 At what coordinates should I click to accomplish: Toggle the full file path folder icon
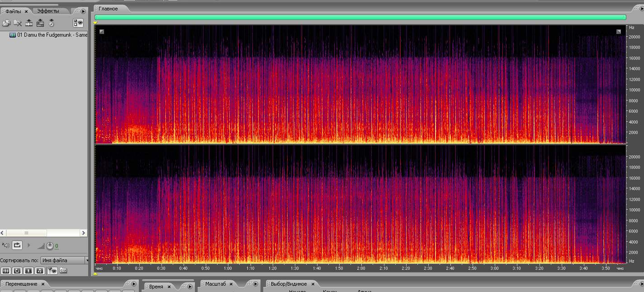pos(63,271)
